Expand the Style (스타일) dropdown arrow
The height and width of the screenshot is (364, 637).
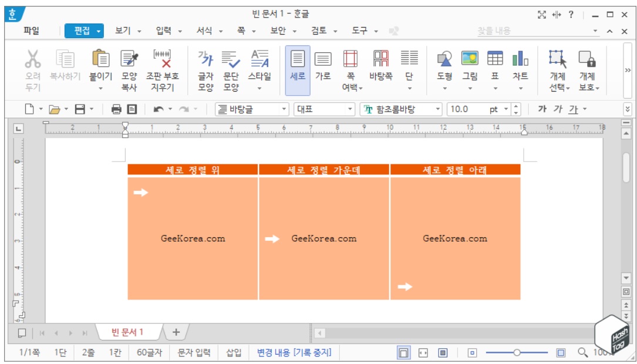tap(259, 88)
